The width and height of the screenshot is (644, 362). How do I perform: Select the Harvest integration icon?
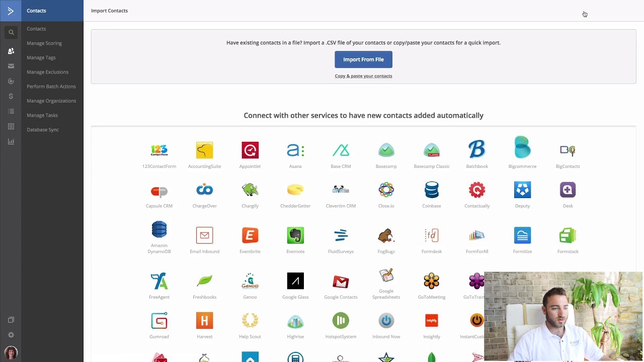(204, 321)
